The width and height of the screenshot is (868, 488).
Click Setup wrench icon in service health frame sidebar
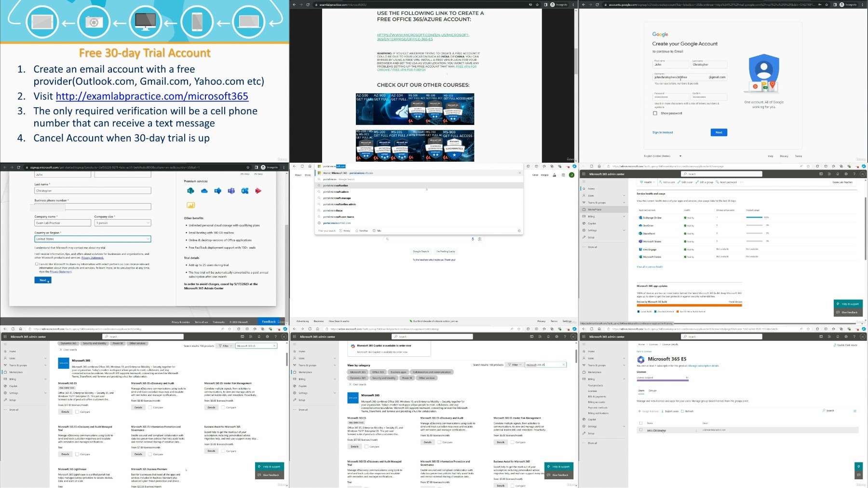pyautogui.click(x=583, y=237)
